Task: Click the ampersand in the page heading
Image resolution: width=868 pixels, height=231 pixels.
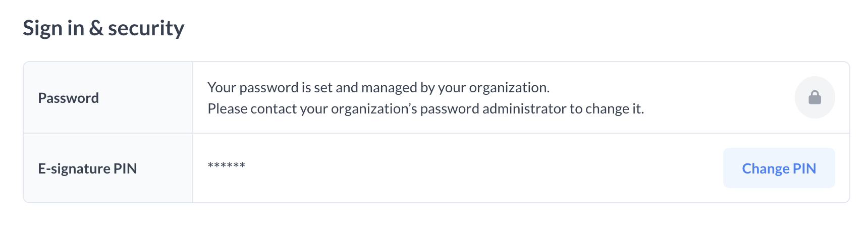Action: 96,28
